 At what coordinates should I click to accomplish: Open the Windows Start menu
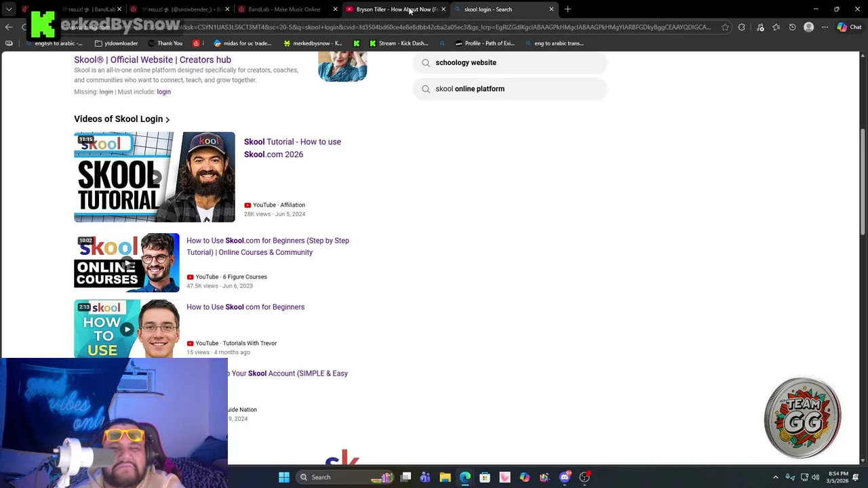point(284,477)
